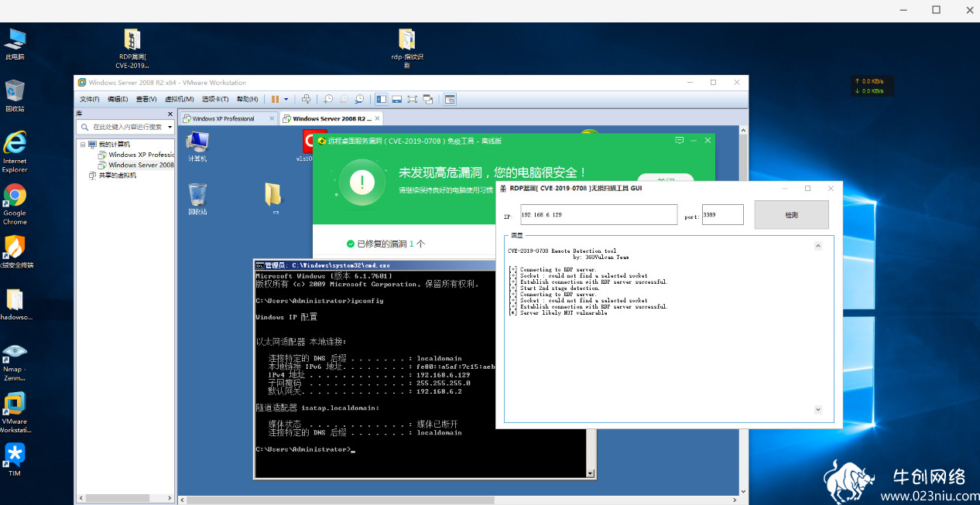Close the Windows Server 2008 R2 VM tab

377,118
